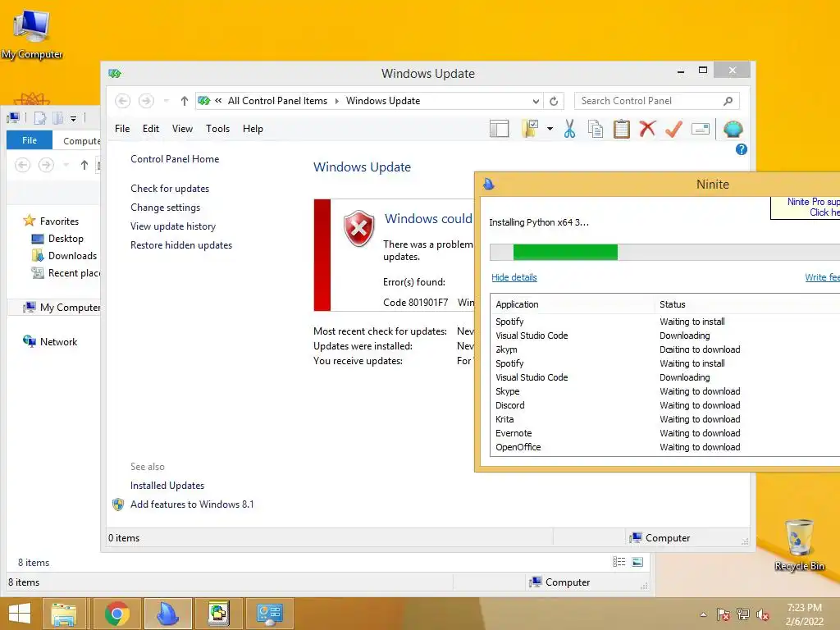Open Customize Quick Access Toolbar dropdown in Explorer
This screenshot has width=840, height=630.
[73, 118]
